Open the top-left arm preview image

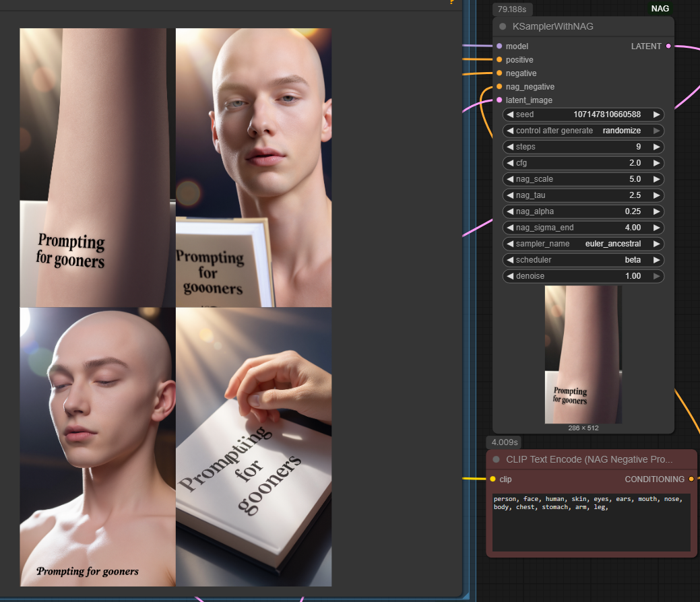coord(97,168)
